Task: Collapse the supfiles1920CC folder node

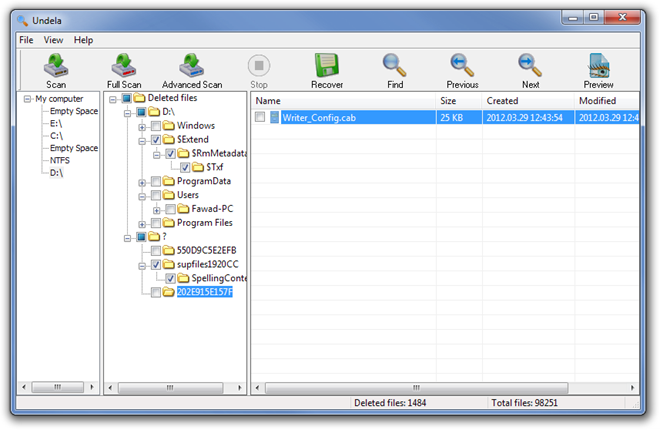Action: point(142,266)
